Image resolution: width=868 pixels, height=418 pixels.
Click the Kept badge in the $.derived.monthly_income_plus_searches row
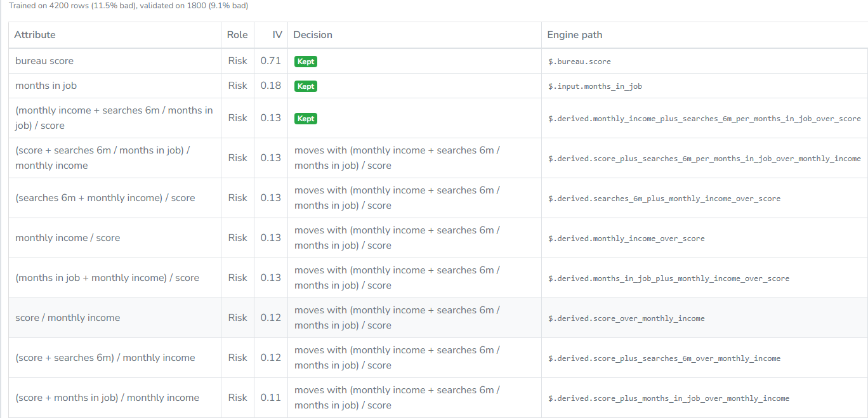tap(306, 119)
